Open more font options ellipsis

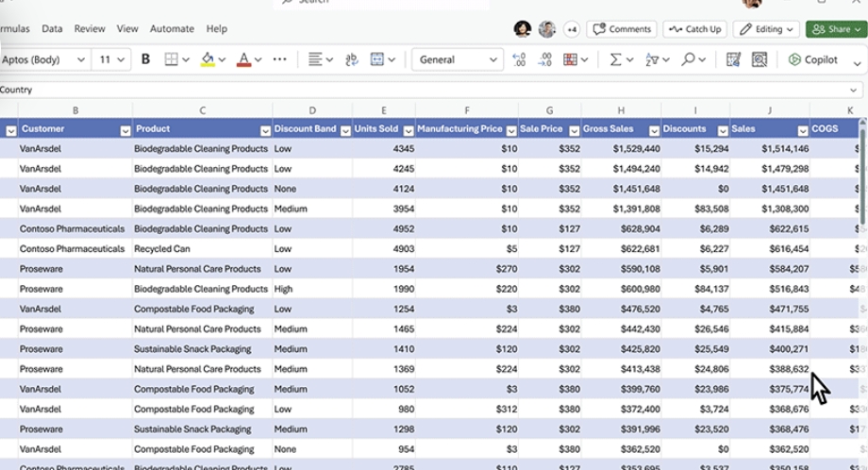click(x=279, y=59)
